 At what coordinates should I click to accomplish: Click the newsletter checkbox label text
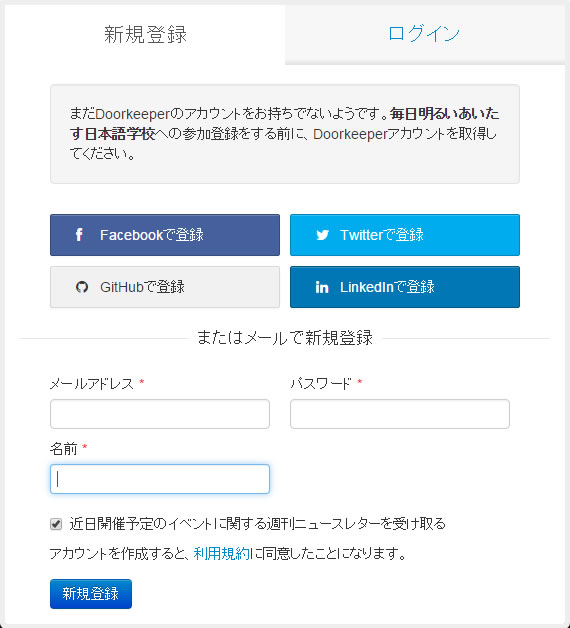tap(257, 524)
